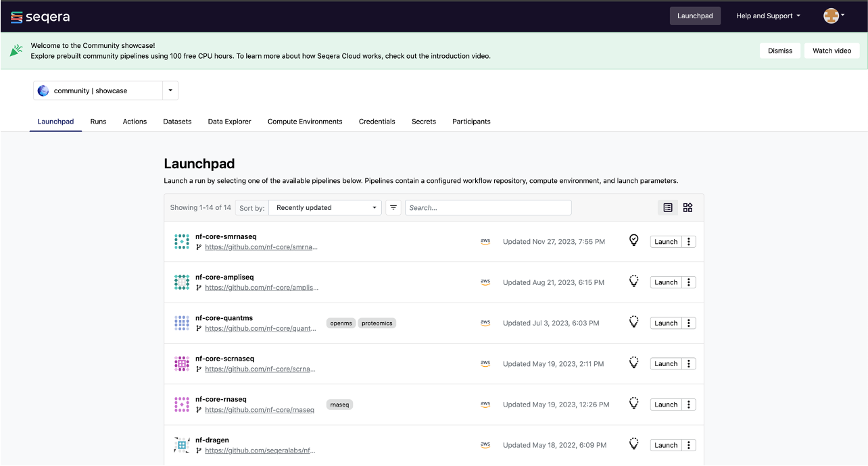Open the user avatar account menu
This screenshot has width=868, height=466.
tap(834, 16)
